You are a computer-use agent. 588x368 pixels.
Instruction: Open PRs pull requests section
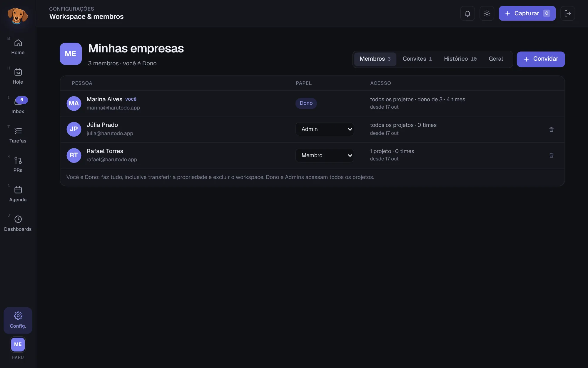[x=18, y=165]
